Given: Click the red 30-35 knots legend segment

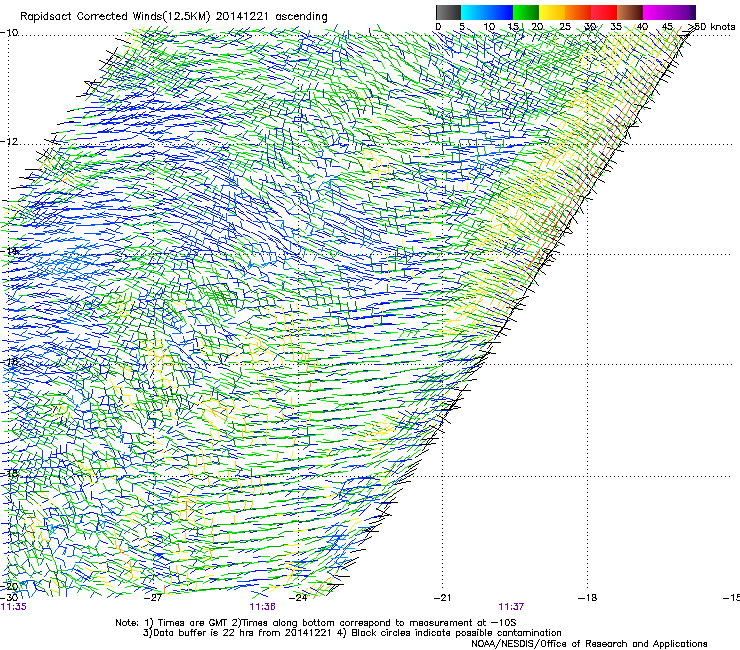Looking at the screenshot, I should (x=604, y=12).
